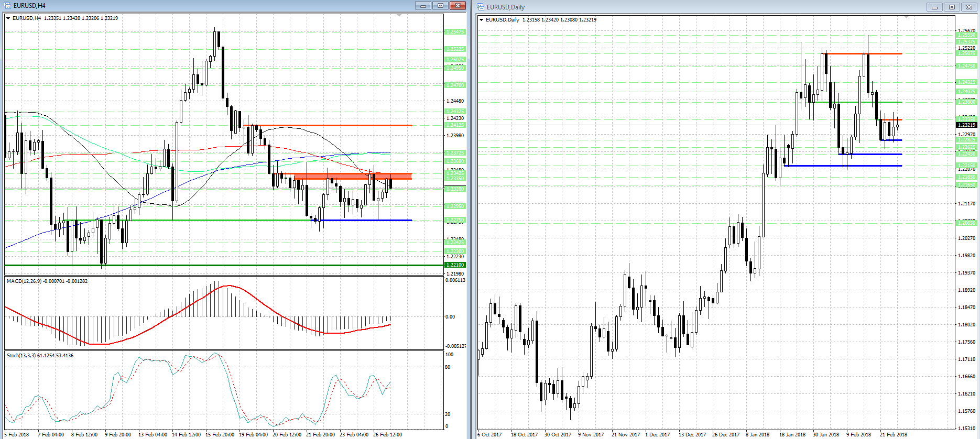Close the EURUSD,Daily chart window

[x=969, y=7]
